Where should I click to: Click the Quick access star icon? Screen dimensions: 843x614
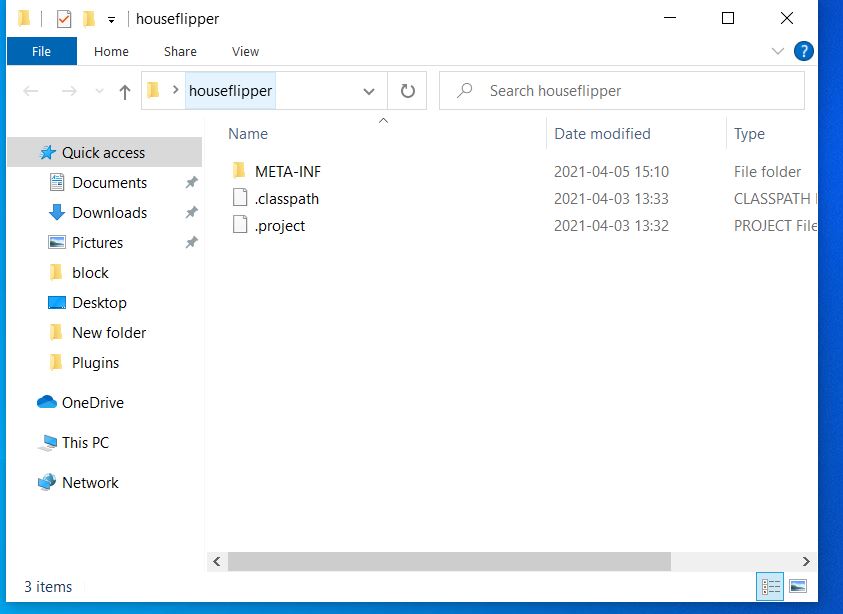click(x=47, y=153)
